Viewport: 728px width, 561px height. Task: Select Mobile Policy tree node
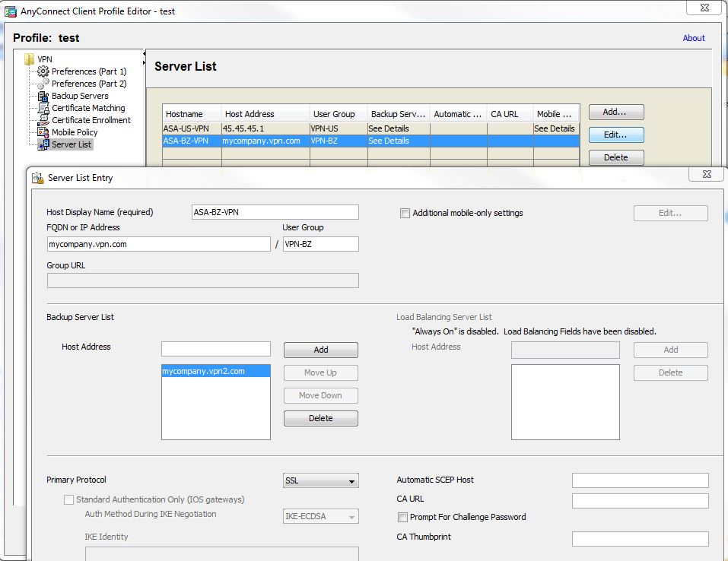[75, 132]
